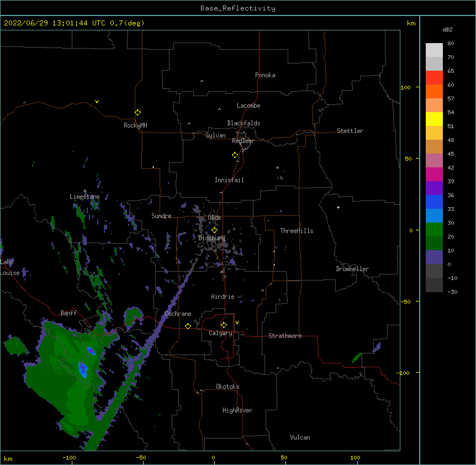The width and height of the screenshot is (476, 465).
Task: Click the Stettler city label
Action: 350,131
